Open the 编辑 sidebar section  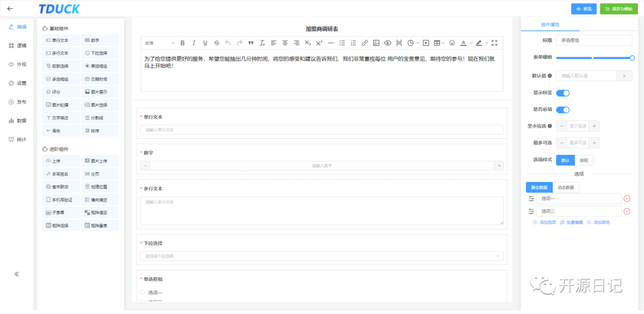tap(18, 27)
